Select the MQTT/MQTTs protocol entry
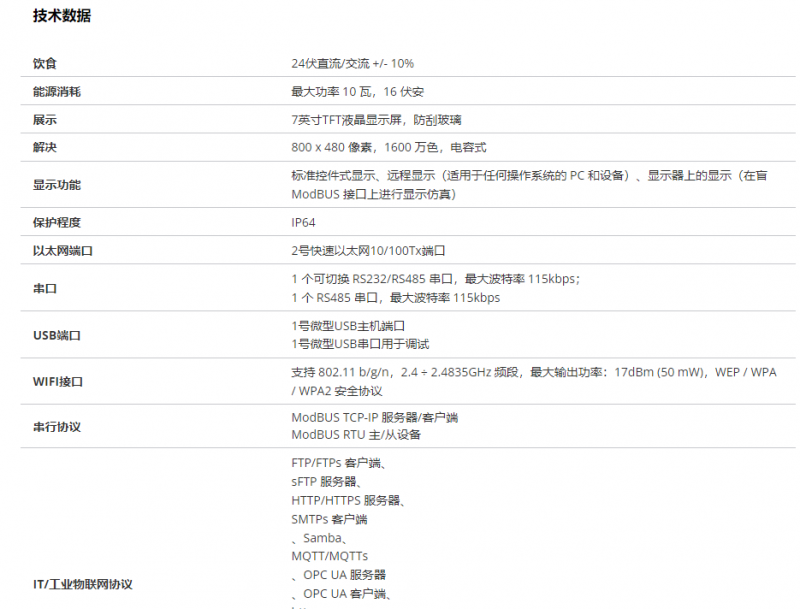Image resolution: width=800 pixels, height=609 pixels. click(329, 556)
